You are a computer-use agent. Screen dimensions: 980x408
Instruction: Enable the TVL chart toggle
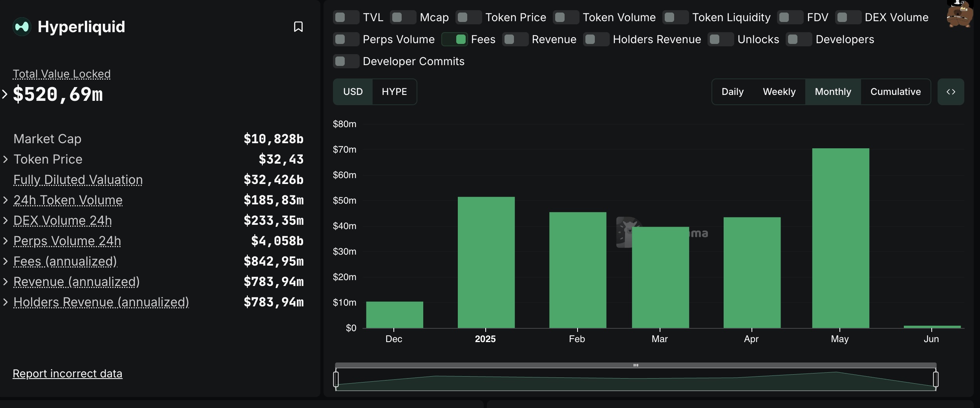pos(346,17)
